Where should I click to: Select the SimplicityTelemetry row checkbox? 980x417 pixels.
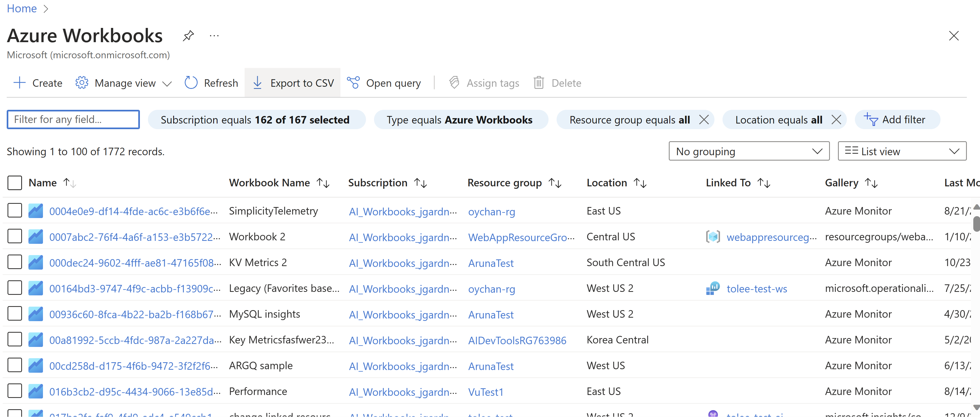click(15, 211)
